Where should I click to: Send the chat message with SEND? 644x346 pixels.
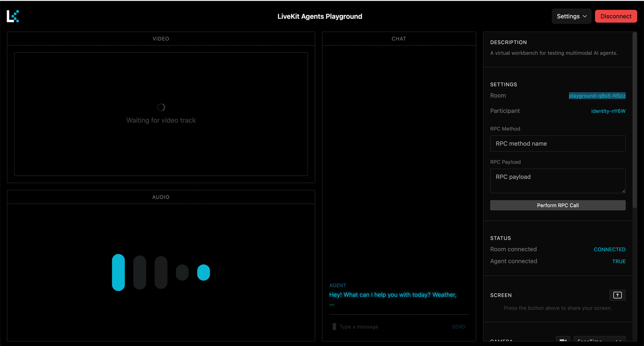458,327
